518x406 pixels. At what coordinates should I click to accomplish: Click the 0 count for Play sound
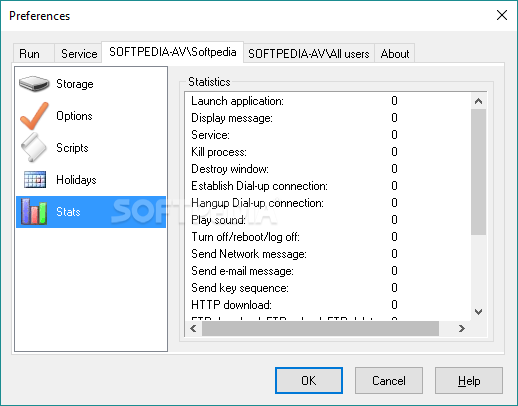(394, 220)
